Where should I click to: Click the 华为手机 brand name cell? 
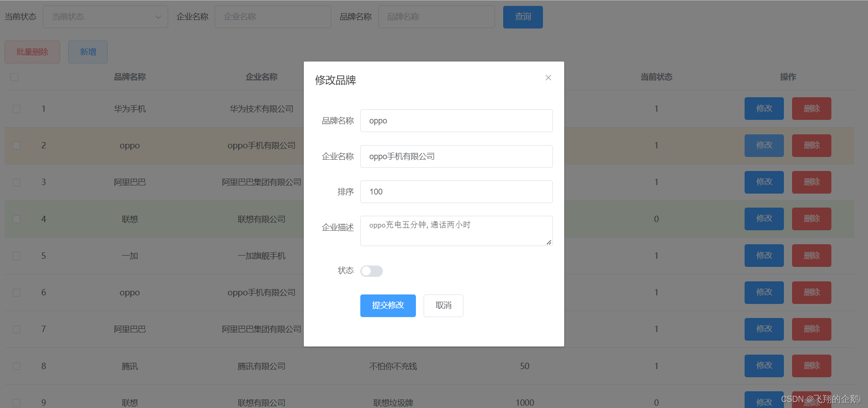(130, 109)
